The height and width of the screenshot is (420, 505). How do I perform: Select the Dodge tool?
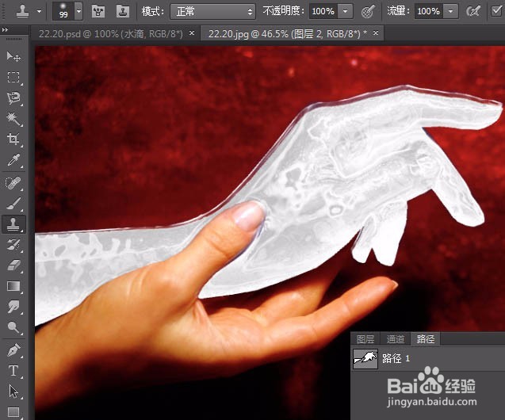pyautogui.click(x=13, y=327)
